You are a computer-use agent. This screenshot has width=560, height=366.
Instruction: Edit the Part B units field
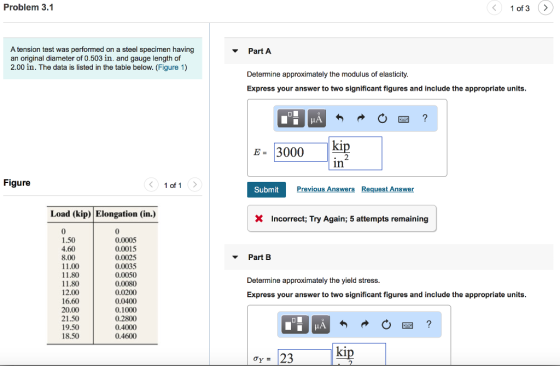coord(359,354)
